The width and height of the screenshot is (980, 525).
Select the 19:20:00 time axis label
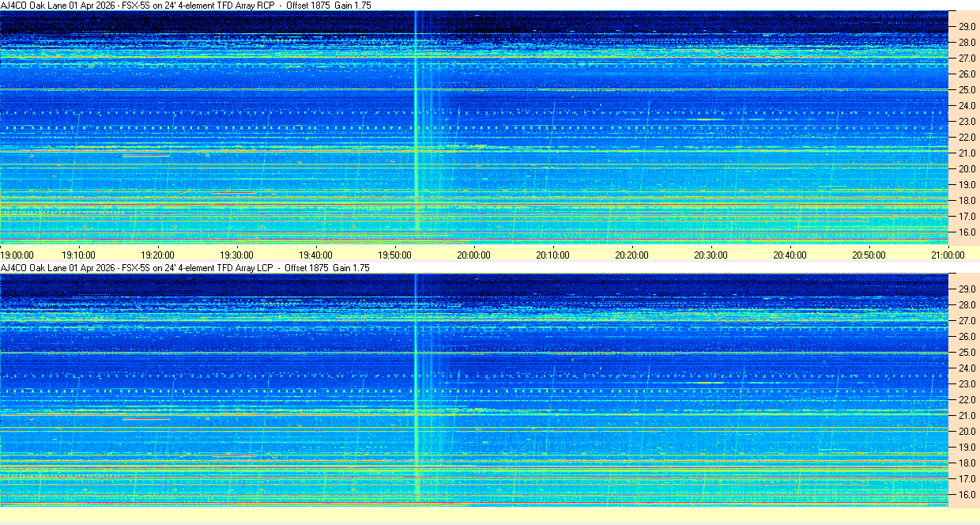(157, 255)
